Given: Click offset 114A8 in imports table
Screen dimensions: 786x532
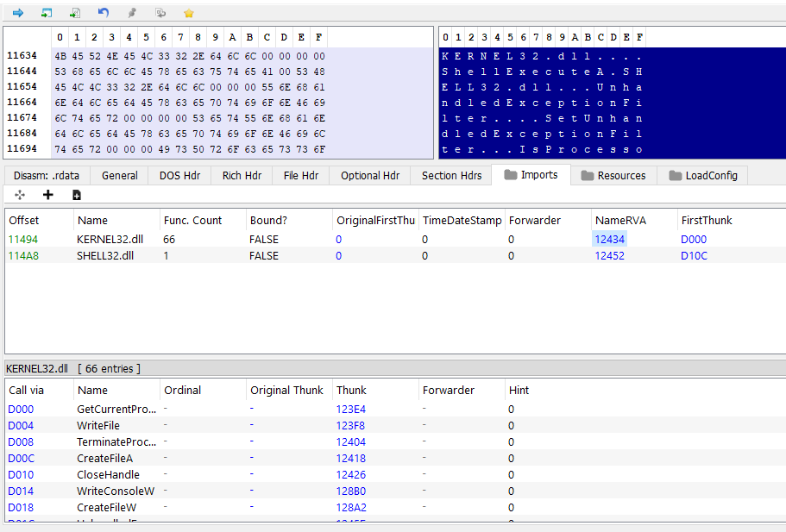Looking at the screenshot, I should 23,255.
